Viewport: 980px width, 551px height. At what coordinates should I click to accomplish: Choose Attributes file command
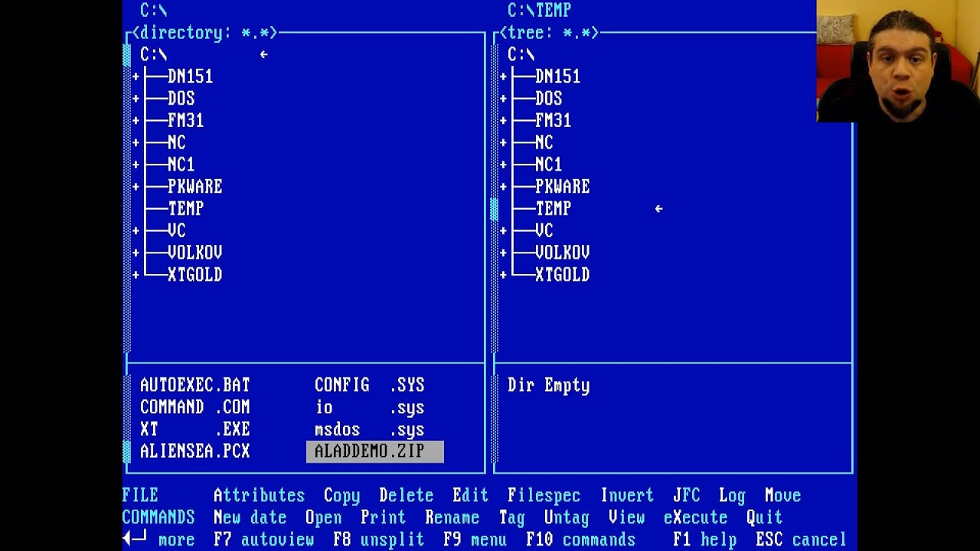259,496
